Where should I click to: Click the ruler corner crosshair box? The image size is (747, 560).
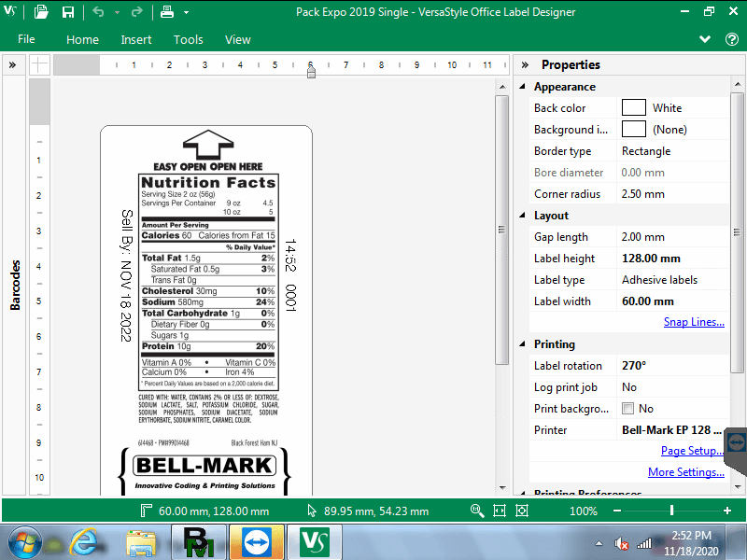pyautogui.click(x=39, y=64)
